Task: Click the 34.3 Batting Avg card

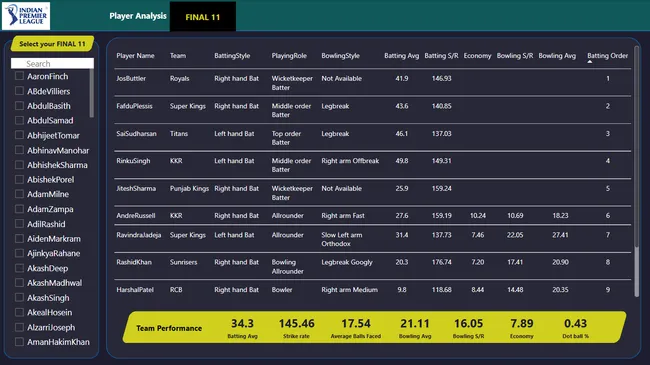Action: (x=243, y=328)
